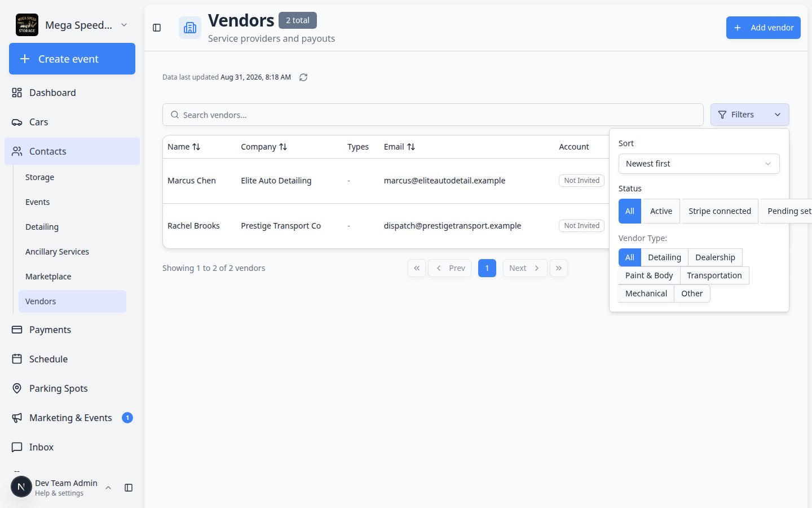
Task: Toggle the sidebar panel icon beside Vendors title
Action: pyautogui.click(x=157, y=28)
